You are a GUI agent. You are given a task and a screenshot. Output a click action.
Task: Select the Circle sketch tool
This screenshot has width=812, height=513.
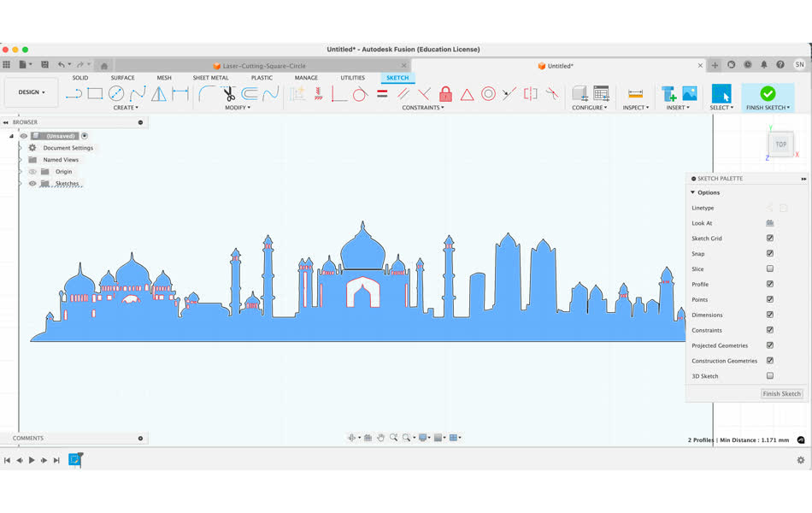coord(115,94)
